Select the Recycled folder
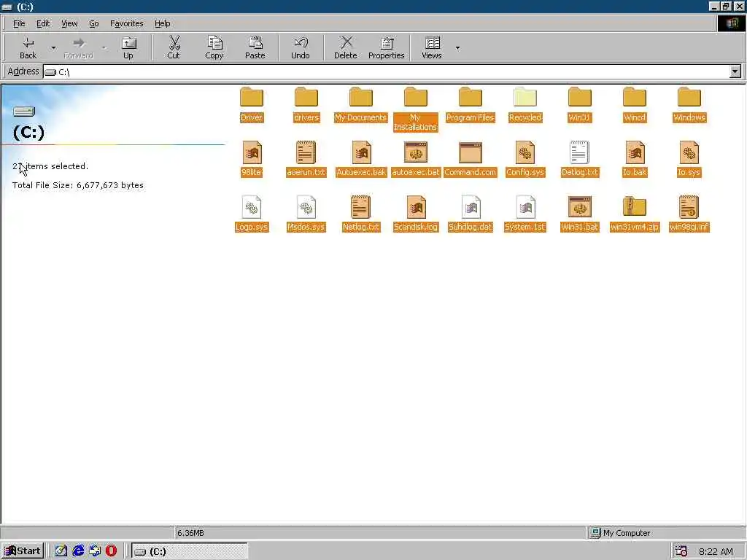This screenshot has height=560, width=747. [525, 105]
